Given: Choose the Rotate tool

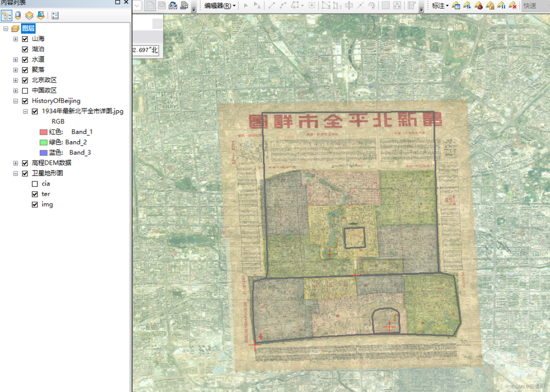Looking at the screenshot, I should pos(372,6).
